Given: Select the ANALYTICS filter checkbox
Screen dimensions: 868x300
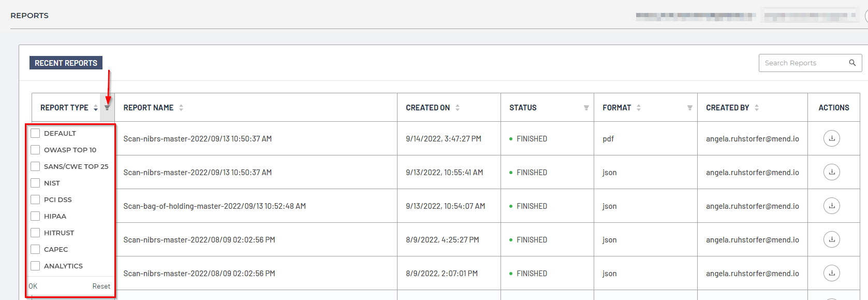Looking at the screenshot, I should point(35,266).
